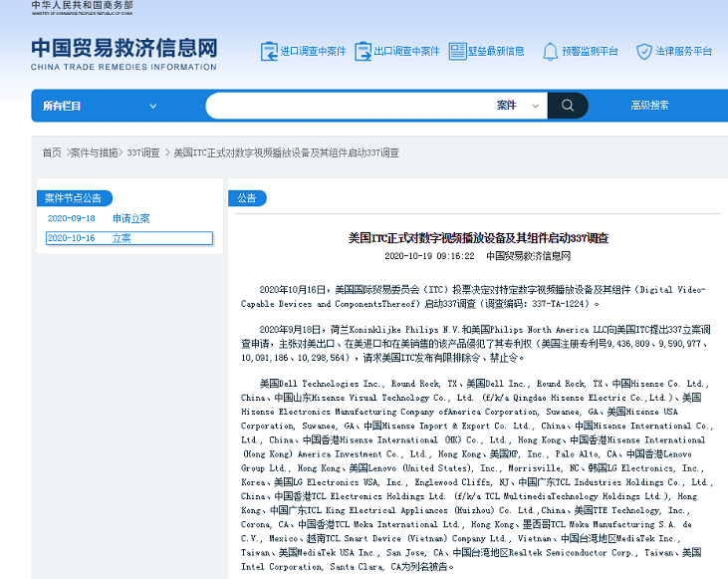Expand the 所有栏目 dropdown
The image size is (728, 579).
tap(100, 106)
